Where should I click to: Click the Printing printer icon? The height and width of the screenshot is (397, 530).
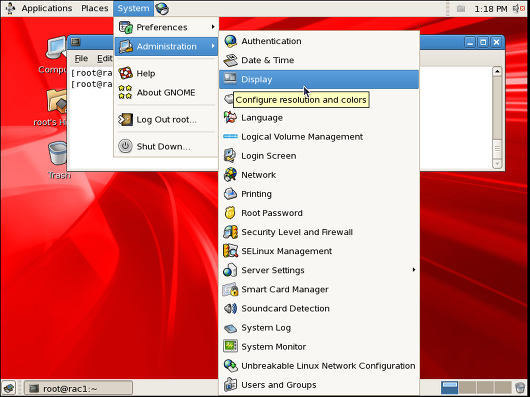231,194
